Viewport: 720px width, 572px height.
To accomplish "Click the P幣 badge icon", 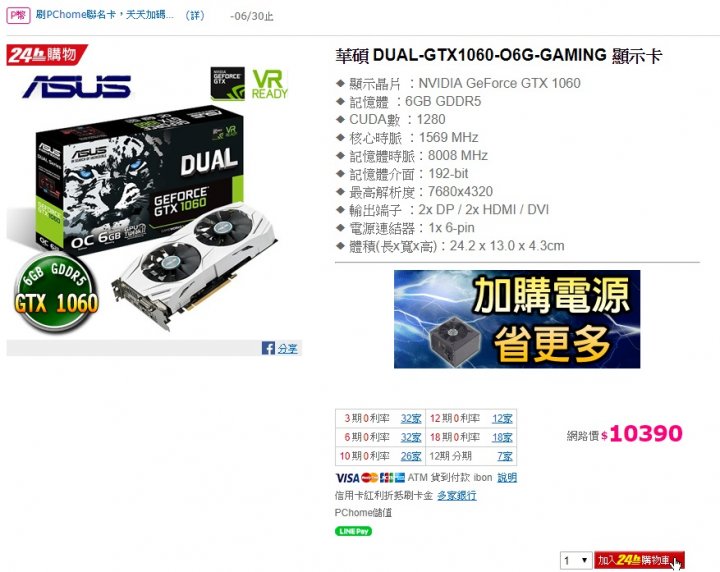I will pyautogui.click(x=18, y=16).
